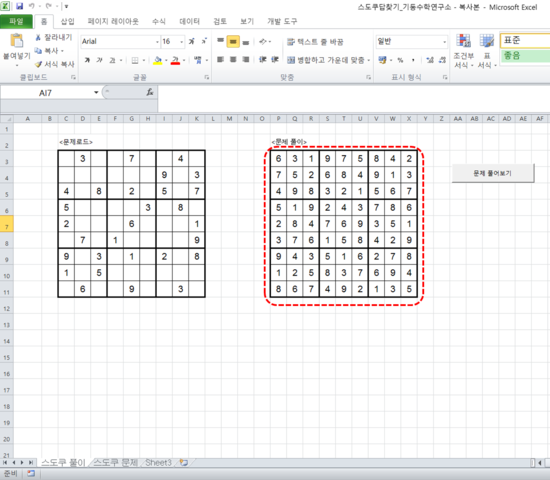
Task: Open clipboard group dialog launcher
Action: tap(73, 77)
